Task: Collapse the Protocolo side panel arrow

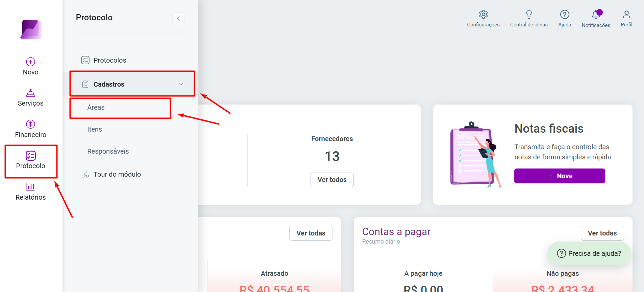Action: point(178,19)
